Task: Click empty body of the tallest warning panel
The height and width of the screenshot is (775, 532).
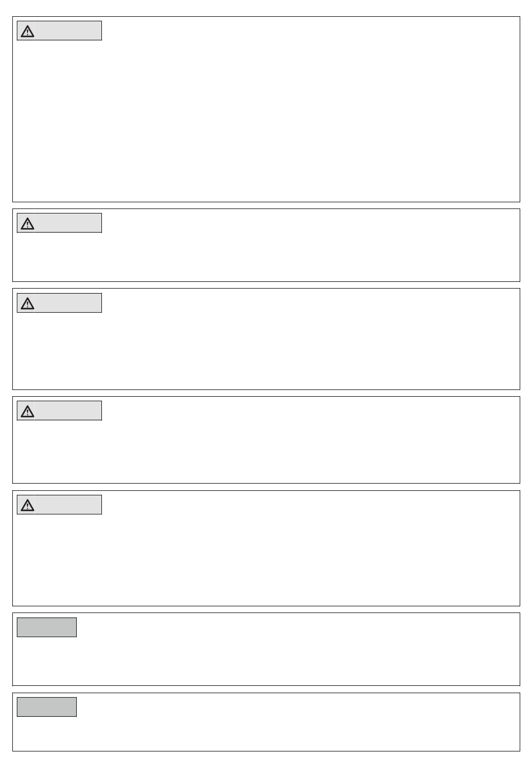Action: click(266, 118)
